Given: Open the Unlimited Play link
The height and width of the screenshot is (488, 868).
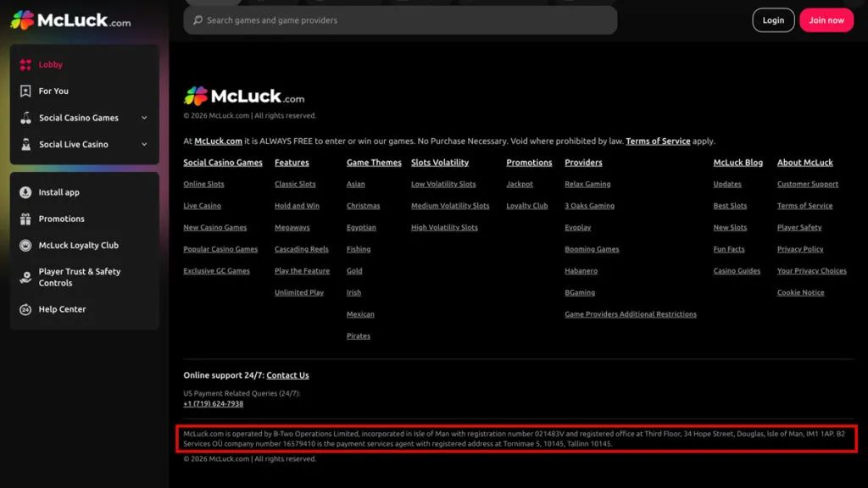Looking at the screenshot, I should [x=299, y=292].
